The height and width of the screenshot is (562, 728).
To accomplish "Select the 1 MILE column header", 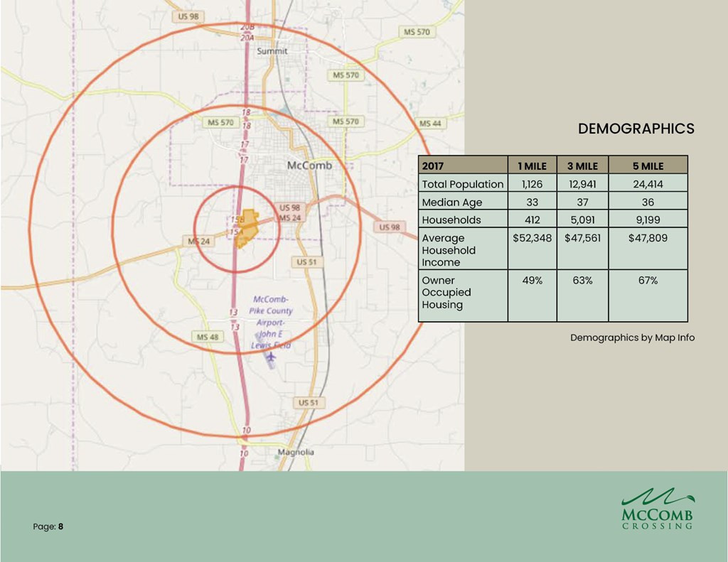I will point(532,166).
